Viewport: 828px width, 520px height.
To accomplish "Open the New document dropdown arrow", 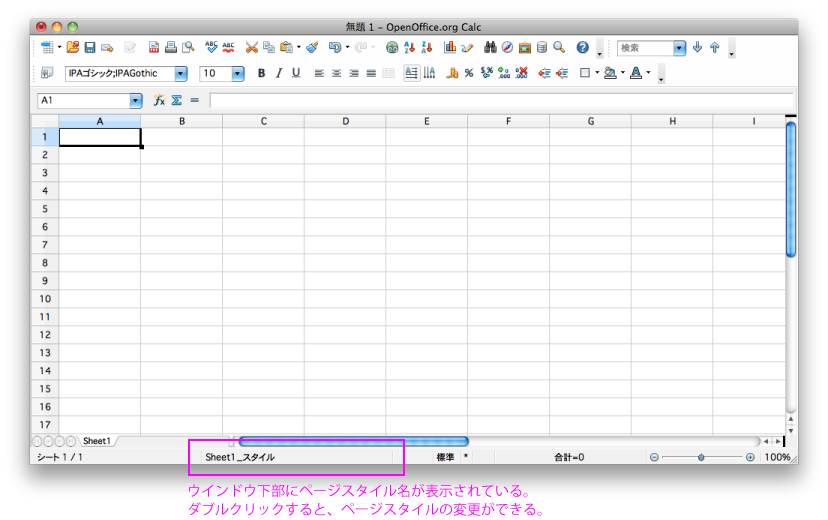I will pos(59,48).
